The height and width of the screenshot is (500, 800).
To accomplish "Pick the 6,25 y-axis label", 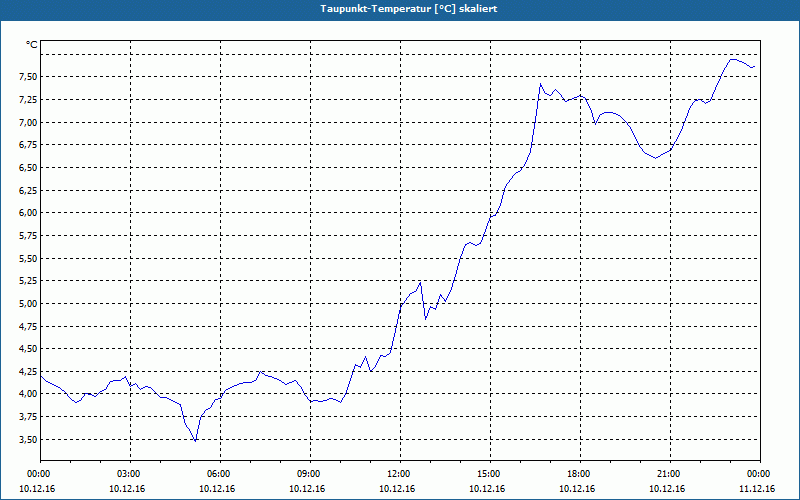I will [x=28, y=190].
